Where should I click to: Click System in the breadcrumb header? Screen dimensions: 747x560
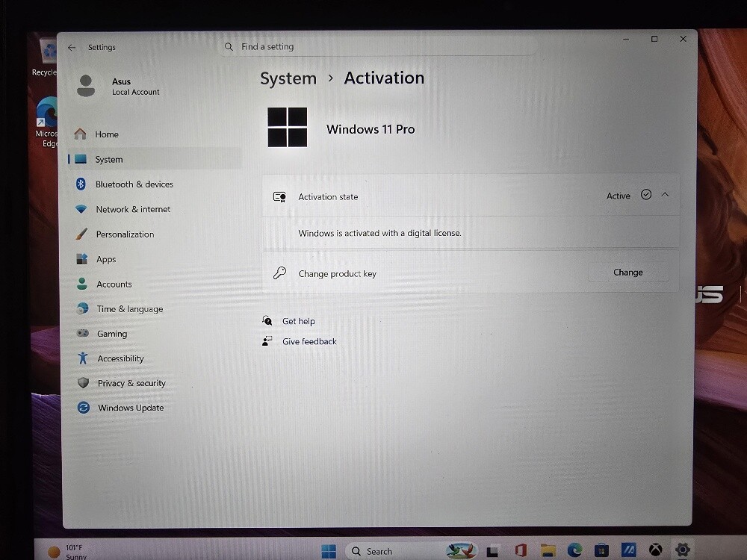click(288, 78)
